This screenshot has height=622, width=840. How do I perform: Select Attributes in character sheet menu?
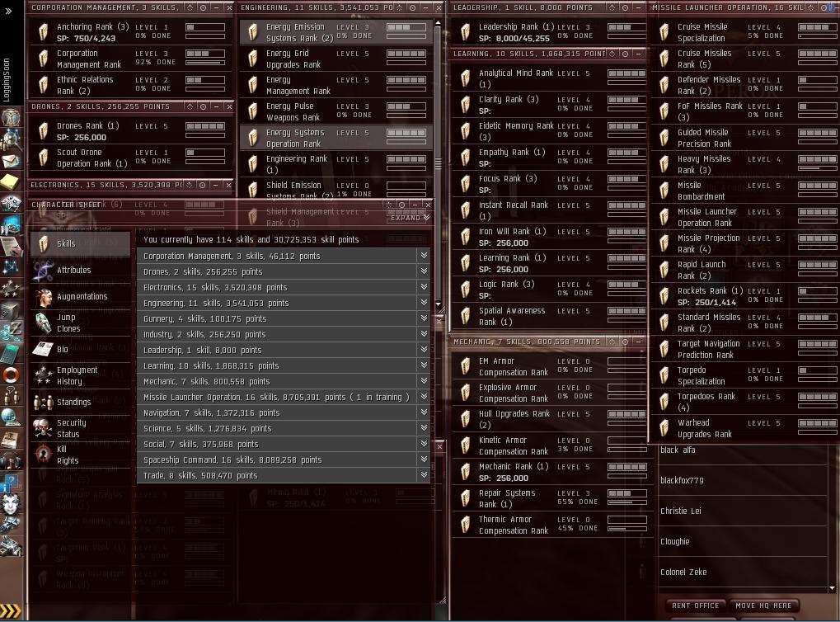point(80,270)
